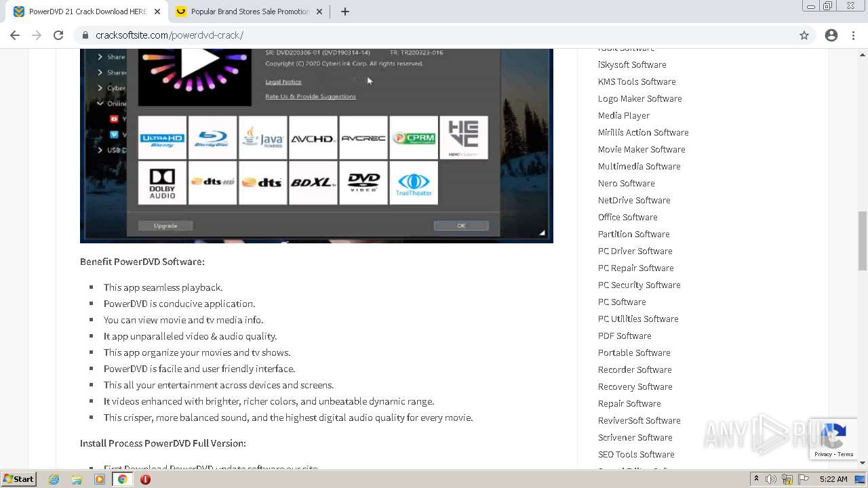Image resolution: width=868 pixels, height=488 pixels.
Task: Browse the Office Software category
Action: [x=628, y=217]
